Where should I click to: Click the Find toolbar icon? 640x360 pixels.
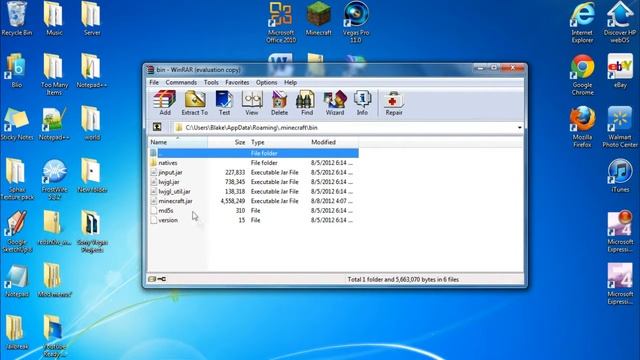point(307,103)
